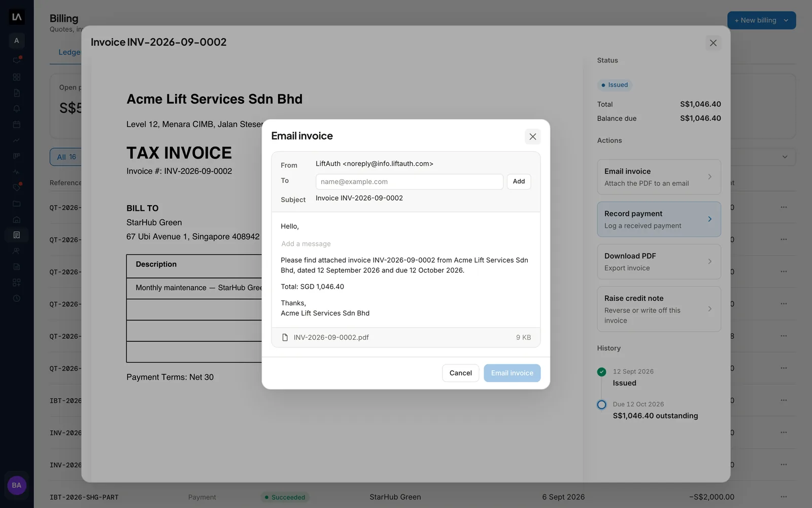The width and height of the screenshot is (812, 508).
Task: Open the building icon in sidebar
Action: 17,219
